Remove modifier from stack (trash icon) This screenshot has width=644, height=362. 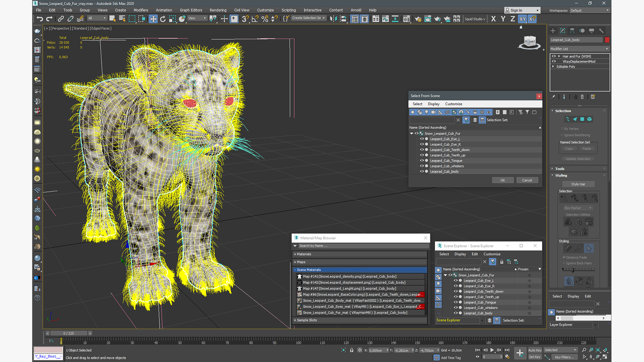point(582,97)
